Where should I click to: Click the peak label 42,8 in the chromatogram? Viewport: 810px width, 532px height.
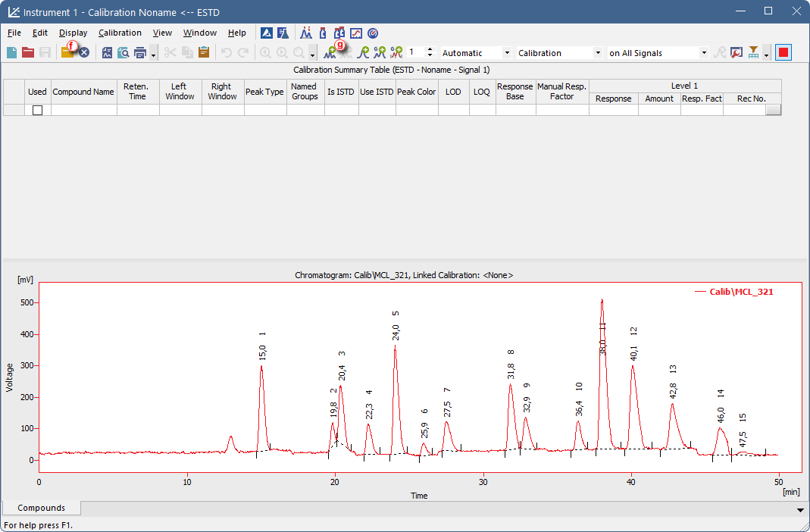click(x=673, y=390)
